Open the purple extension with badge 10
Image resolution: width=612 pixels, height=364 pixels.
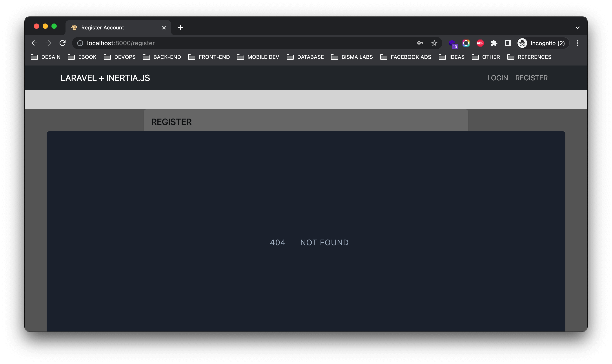[452, 44]
